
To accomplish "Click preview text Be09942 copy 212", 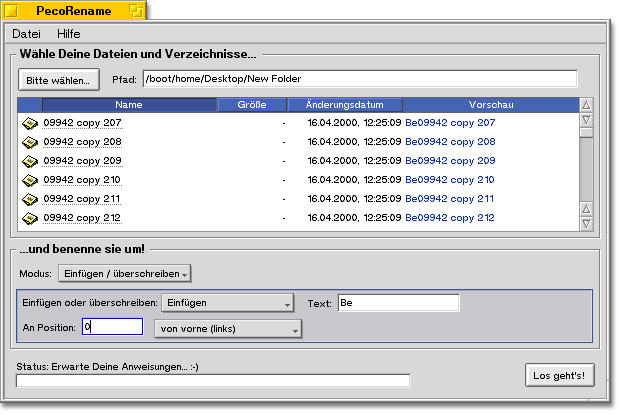I will tap(450, 218).
